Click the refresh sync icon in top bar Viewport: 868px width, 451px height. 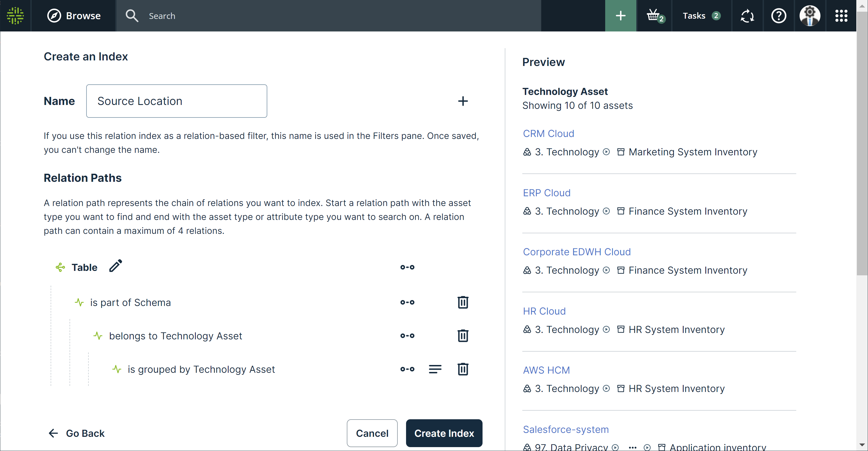(747, 16)
